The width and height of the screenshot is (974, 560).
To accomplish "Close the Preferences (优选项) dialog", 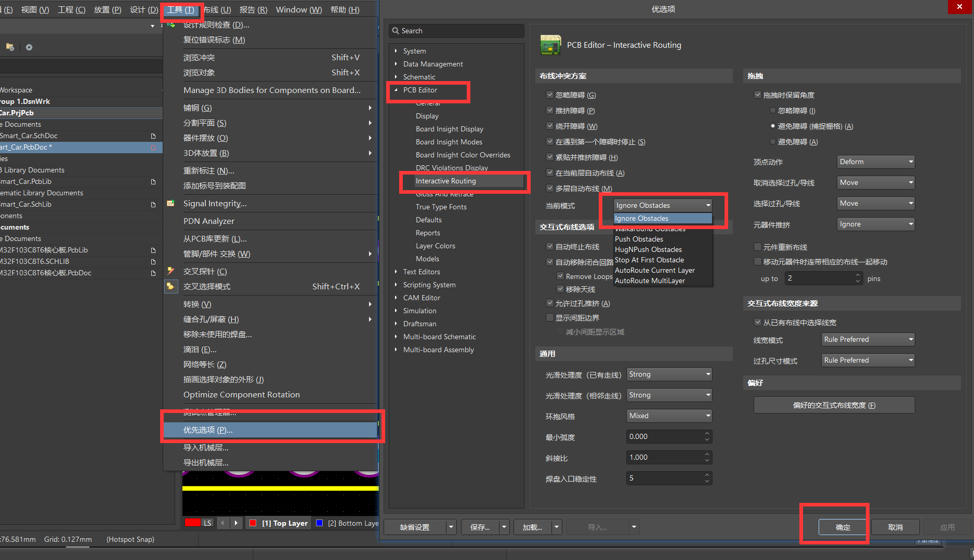I will 960,7.
